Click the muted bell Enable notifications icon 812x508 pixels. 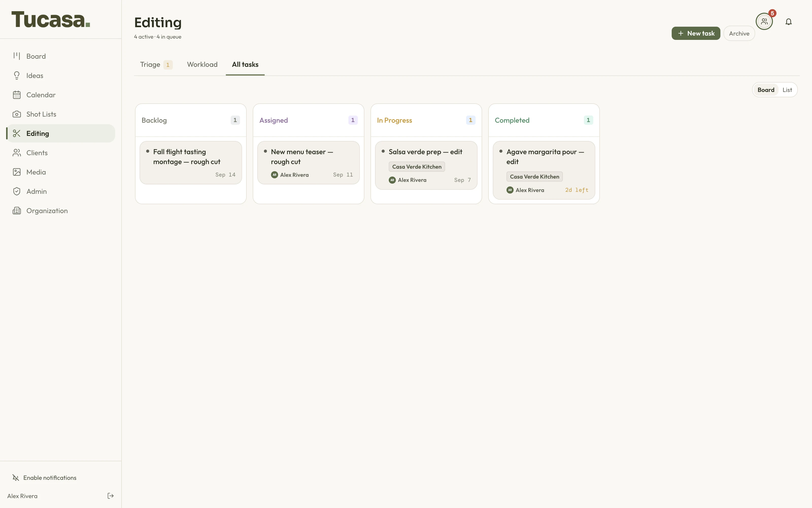[16, 478]
